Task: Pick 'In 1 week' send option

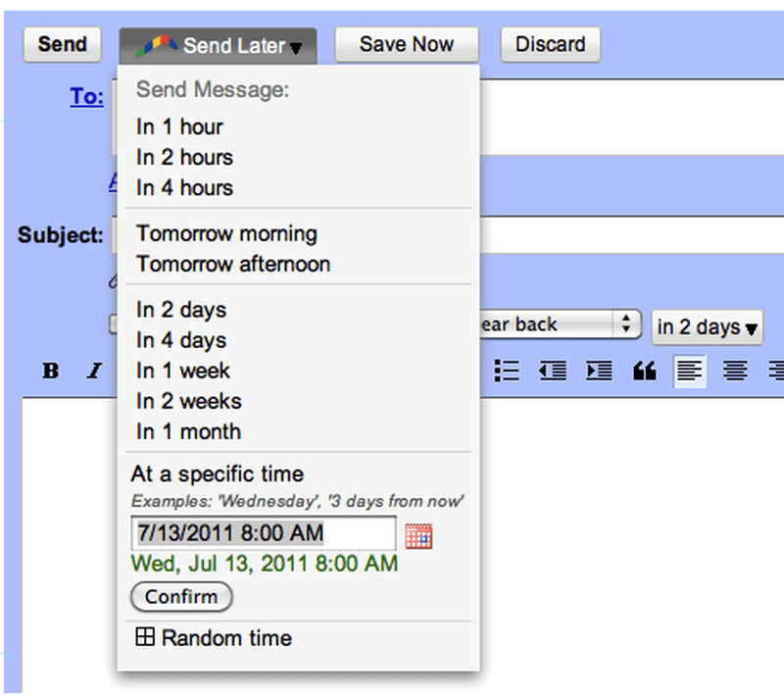Action: (183, 371)
